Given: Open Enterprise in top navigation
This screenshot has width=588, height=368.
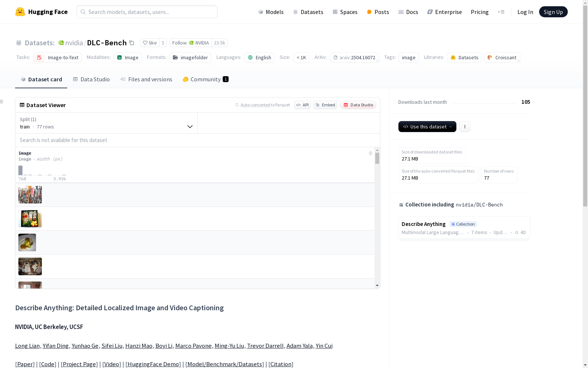Looking at the screenshot, I should pyautogui.click(x=445, y=12).
